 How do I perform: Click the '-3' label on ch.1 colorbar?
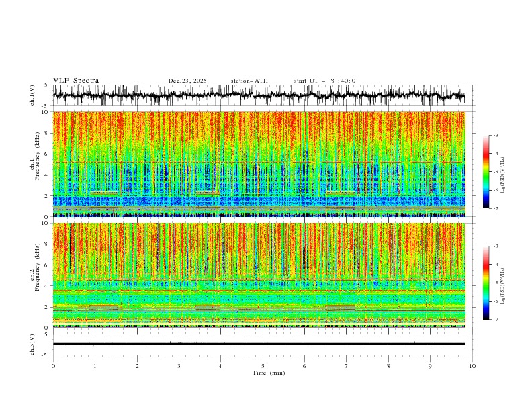point(495,135)
